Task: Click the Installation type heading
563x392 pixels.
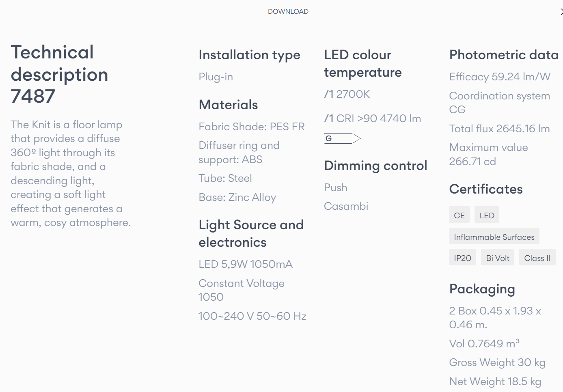Action: pyautogui.click(x=249, y=55)
